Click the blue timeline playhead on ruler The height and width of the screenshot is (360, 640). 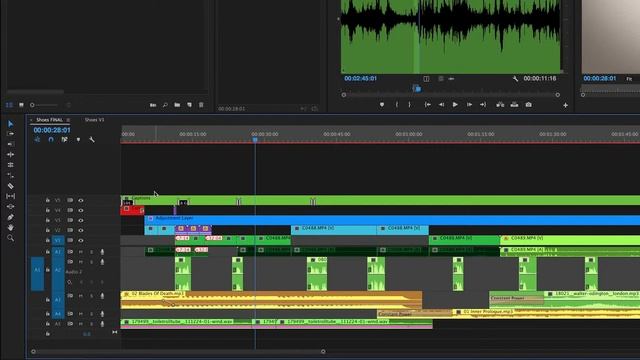pyautogui.click(x=255, y=140)
